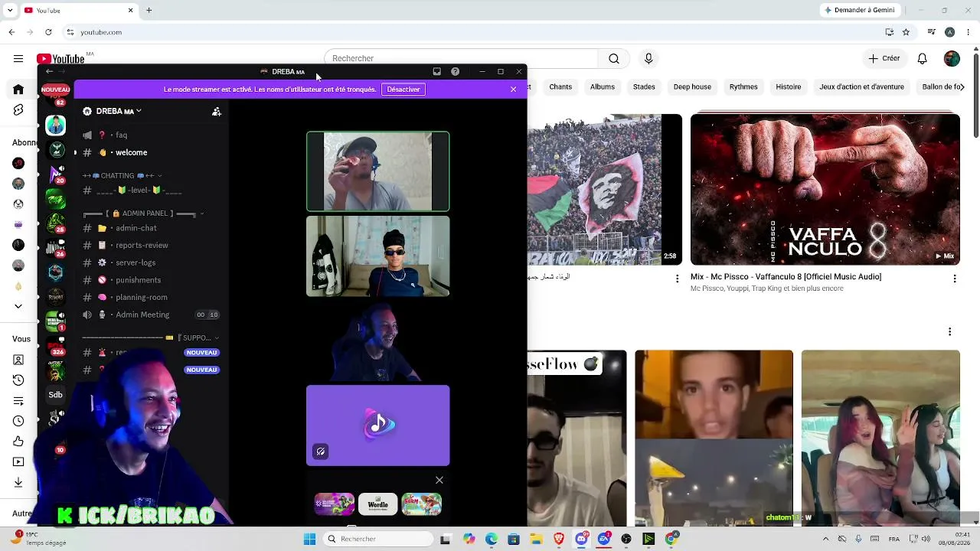Close the YouTube browser tab
The height and width of the screenshot is (551, 980).
click(x=130, y=11)
